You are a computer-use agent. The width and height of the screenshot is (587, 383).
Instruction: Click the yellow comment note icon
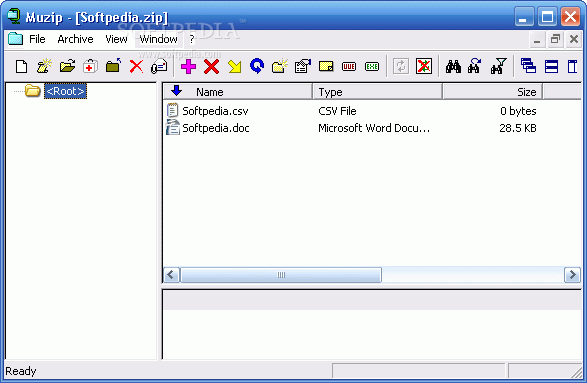tap(326, 67)
